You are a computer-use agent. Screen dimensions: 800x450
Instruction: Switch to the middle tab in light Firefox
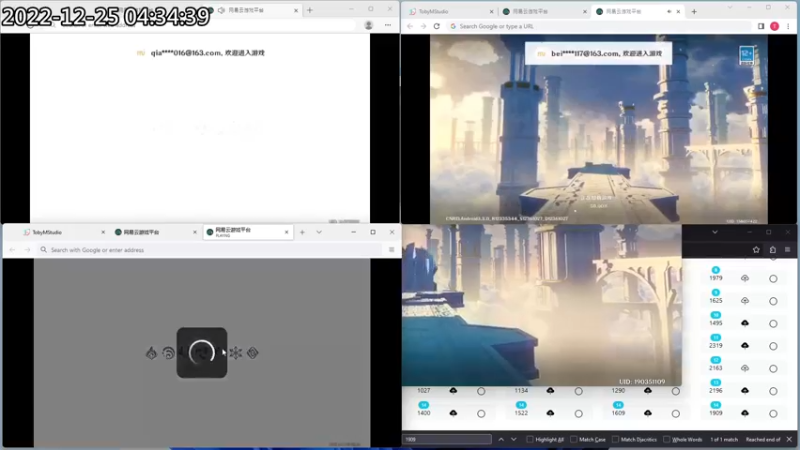point(155,232)
